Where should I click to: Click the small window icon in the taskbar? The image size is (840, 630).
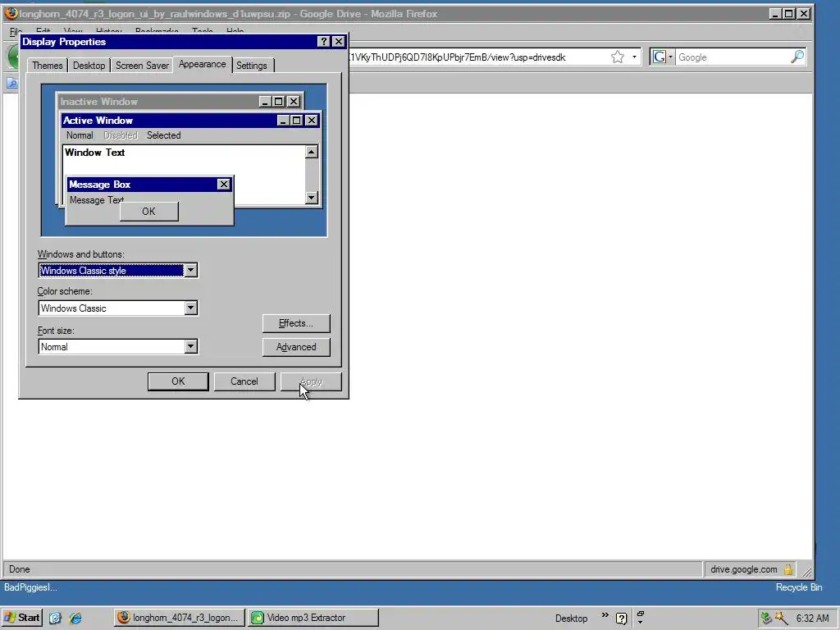(x=640, y=614)
